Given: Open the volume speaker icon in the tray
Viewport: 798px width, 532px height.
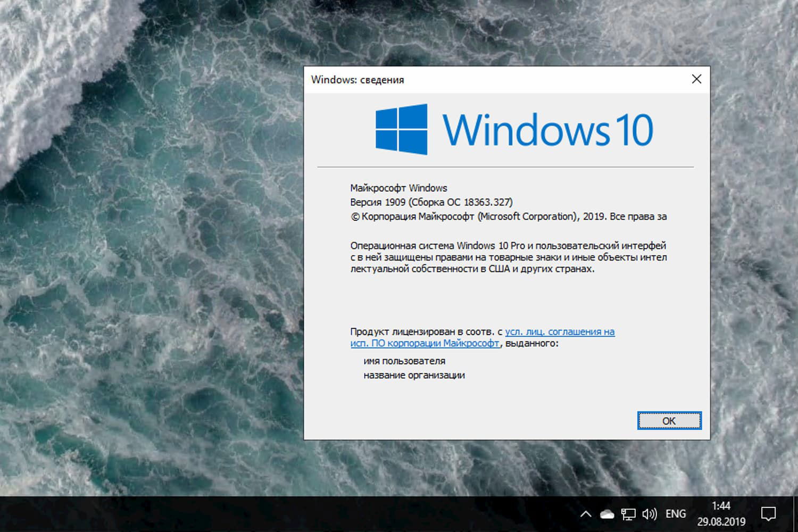Looking at the screenshot, I should coord(650,513).
